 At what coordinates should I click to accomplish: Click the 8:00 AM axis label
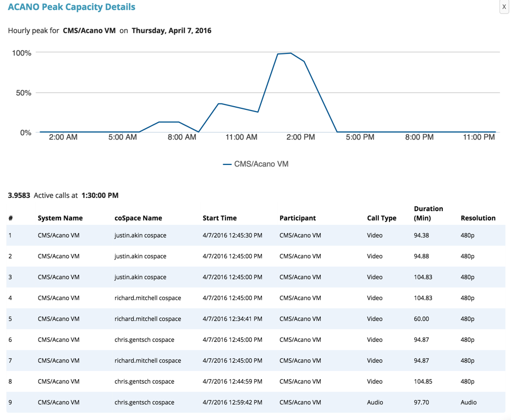(x=182, y=137)
